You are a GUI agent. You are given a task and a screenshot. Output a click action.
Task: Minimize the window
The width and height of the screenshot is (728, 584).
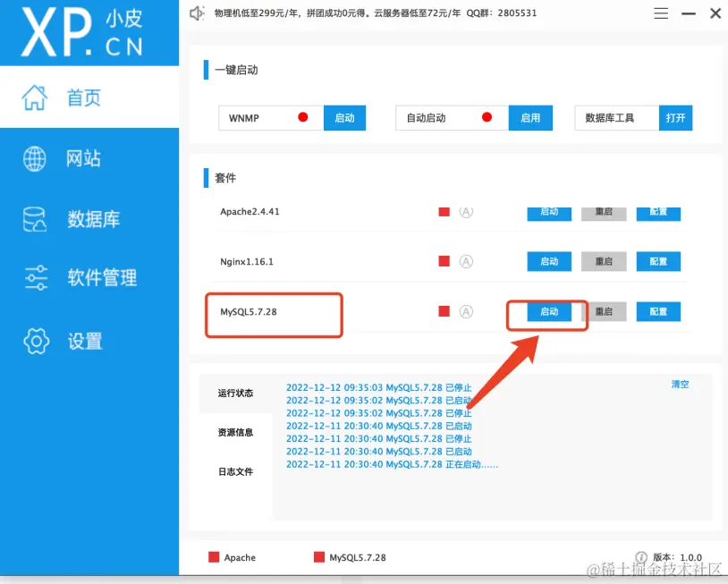click(688, 14)
